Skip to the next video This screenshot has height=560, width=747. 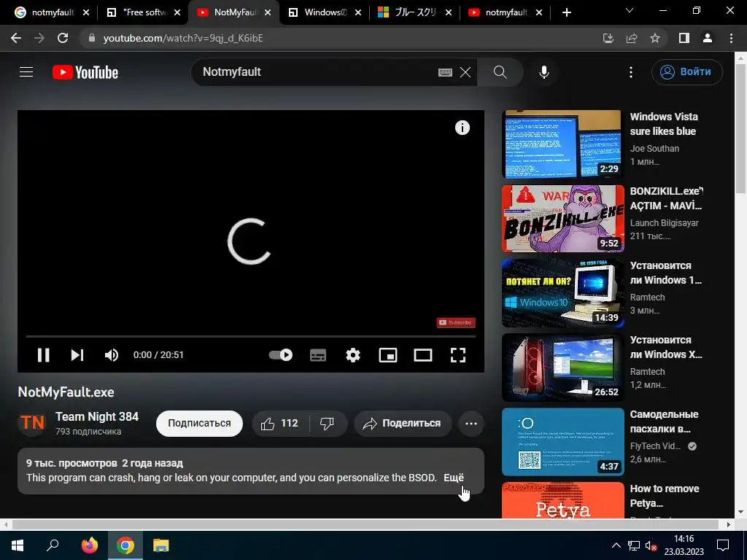pyautogui.click(x=77, y=355)
